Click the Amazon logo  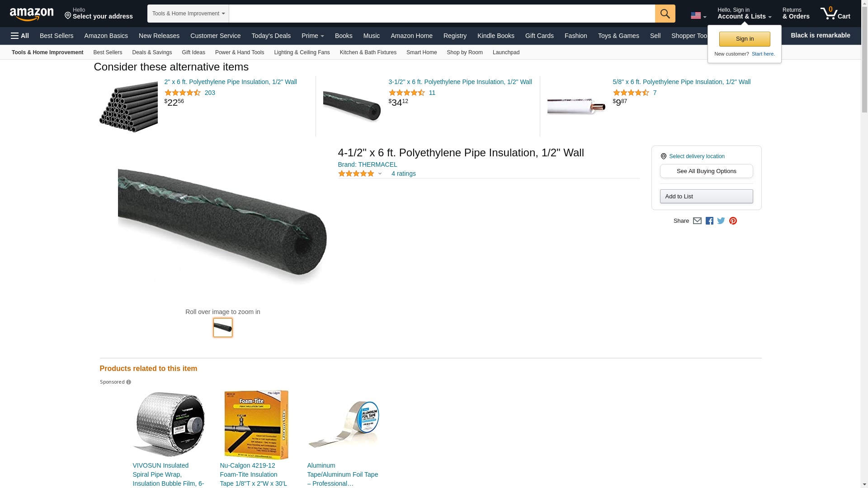click(x=32, y=14)
